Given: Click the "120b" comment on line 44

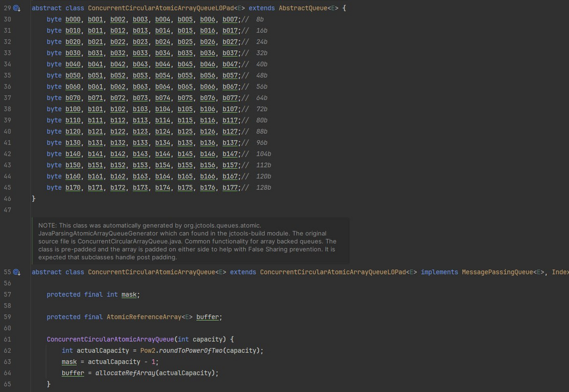Looking at the screenshot, I should [263, 176].
